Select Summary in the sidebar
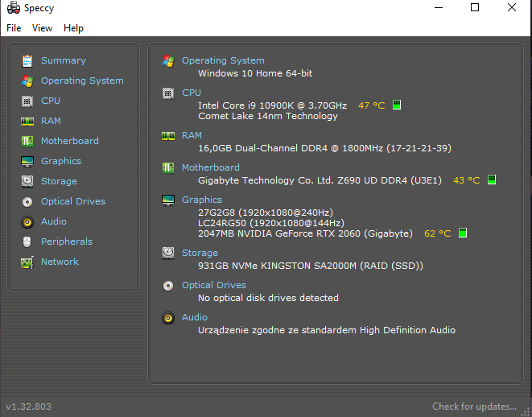The image size is (532, 417). coord(64,60)
